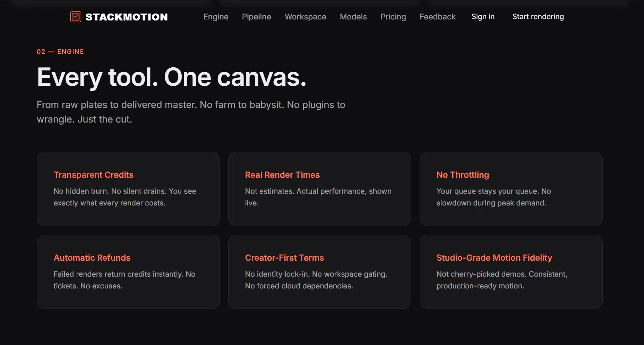644x345 pixels.
Task: Click 'Failed renders return credits instantly' text
Action: click(124, 280)
